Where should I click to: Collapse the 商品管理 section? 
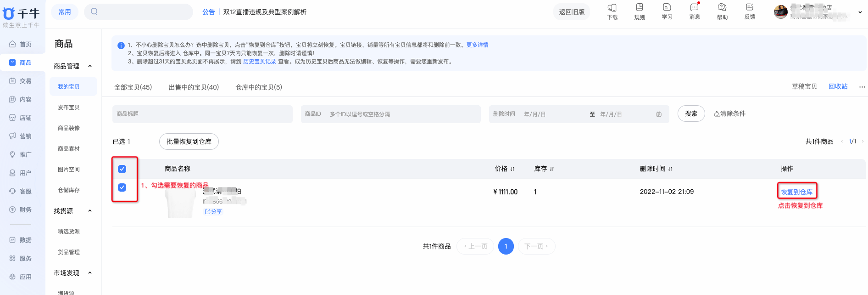(90, 66)
